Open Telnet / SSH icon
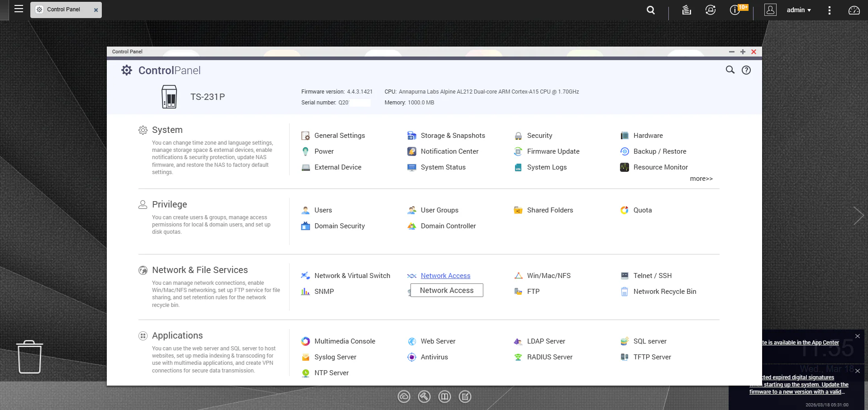The width and height of the screenshot is (868, 410). click(625, 276)
